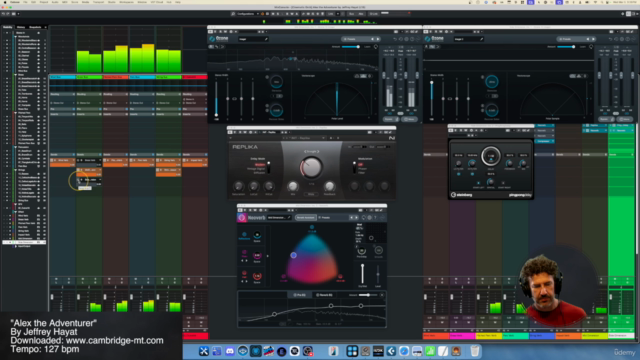Image resolution: width=640 pixels, height=360 pixels.
Task: Open the Cubase application menu
Action: point(14,2)
